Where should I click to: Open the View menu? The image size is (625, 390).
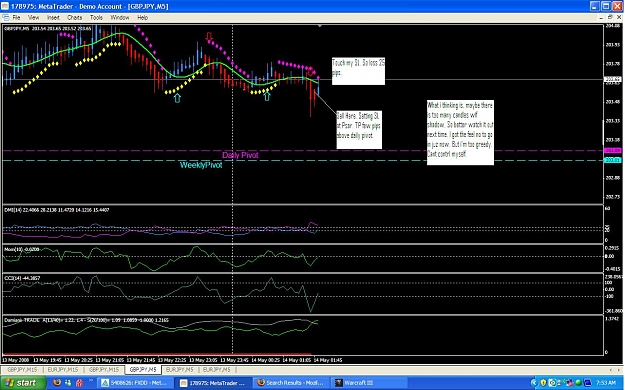click(x=33, y=18)
